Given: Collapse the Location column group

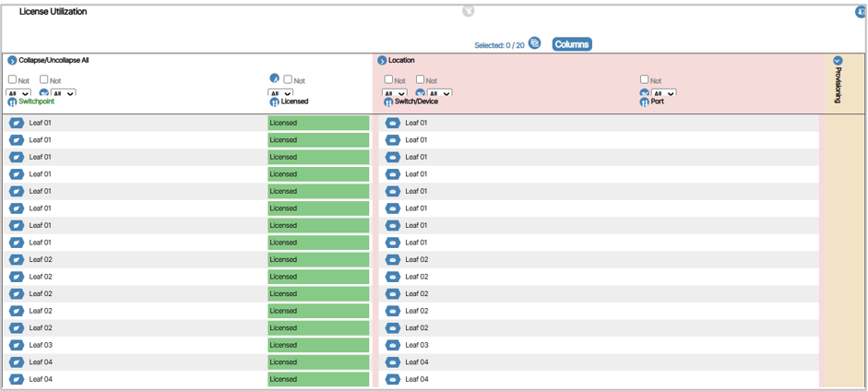Looking at the screenshot, I should (x=382, y=61).
